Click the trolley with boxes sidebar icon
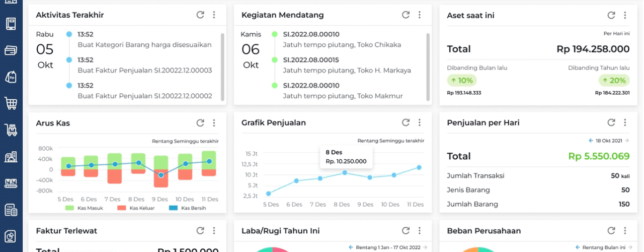The image size is (644, 252). 11,130
